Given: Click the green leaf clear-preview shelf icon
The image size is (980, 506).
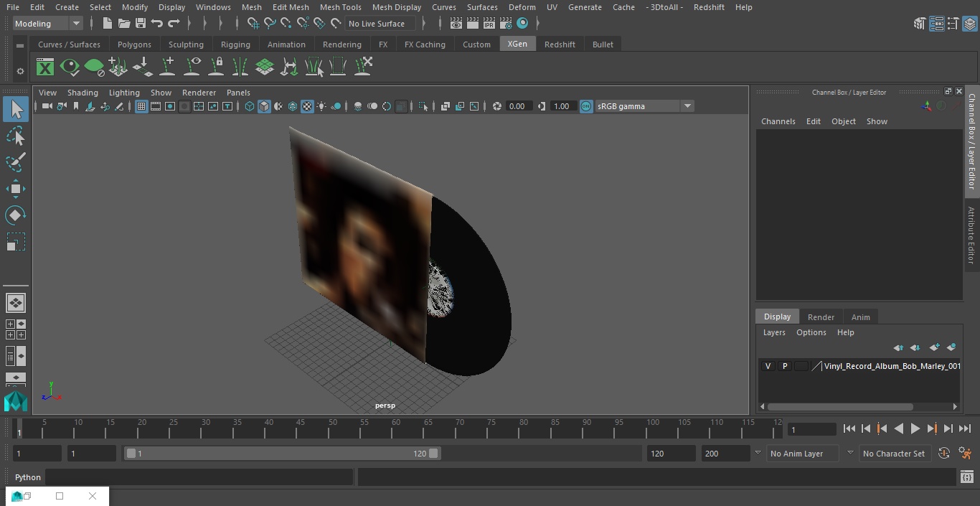Looking at the screenshot, I should click(94, 67).
